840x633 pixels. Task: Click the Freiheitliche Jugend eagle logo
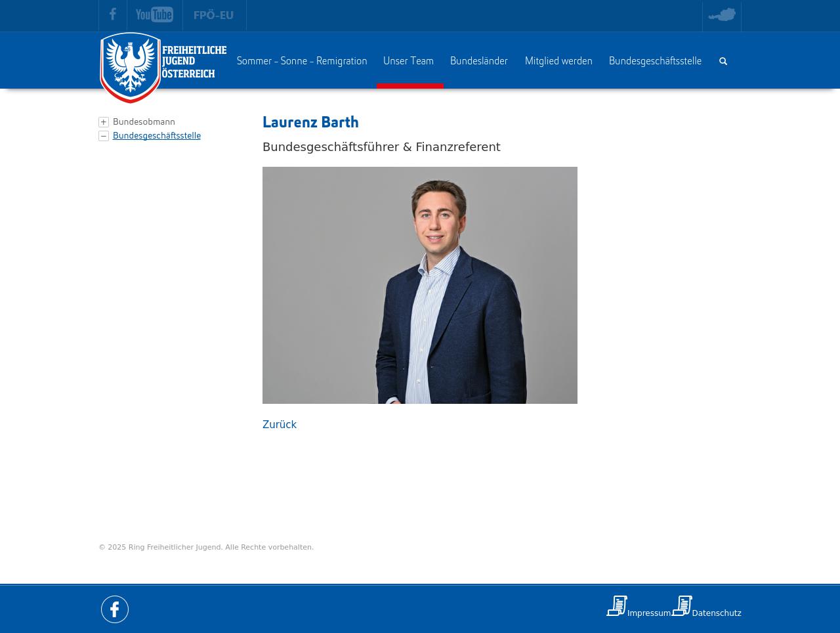(x=131, y=67)
